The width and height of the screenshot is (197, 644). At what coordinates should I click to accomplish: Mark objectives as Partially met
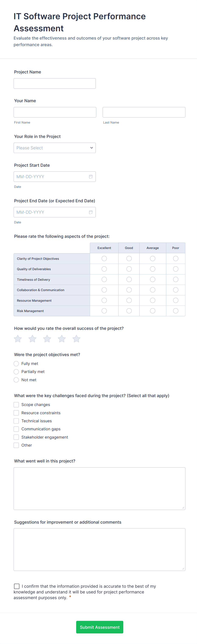click(16, 372)
